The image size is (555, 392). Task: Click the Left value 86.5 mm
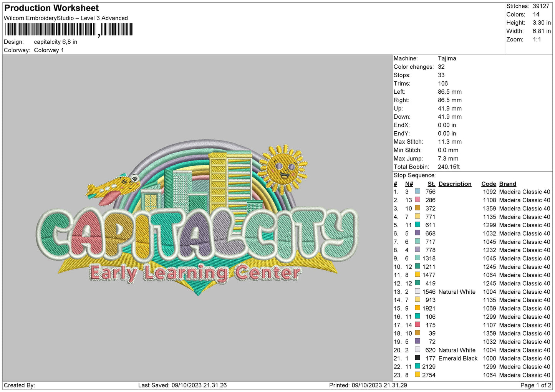click(450, 92)
